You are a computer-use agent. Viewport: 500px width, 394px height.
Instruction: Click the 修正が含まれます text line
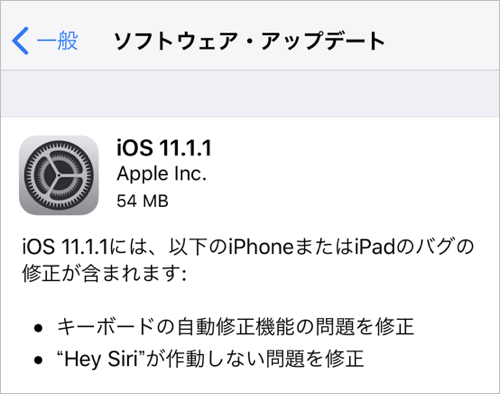click(x=104, y=273)
